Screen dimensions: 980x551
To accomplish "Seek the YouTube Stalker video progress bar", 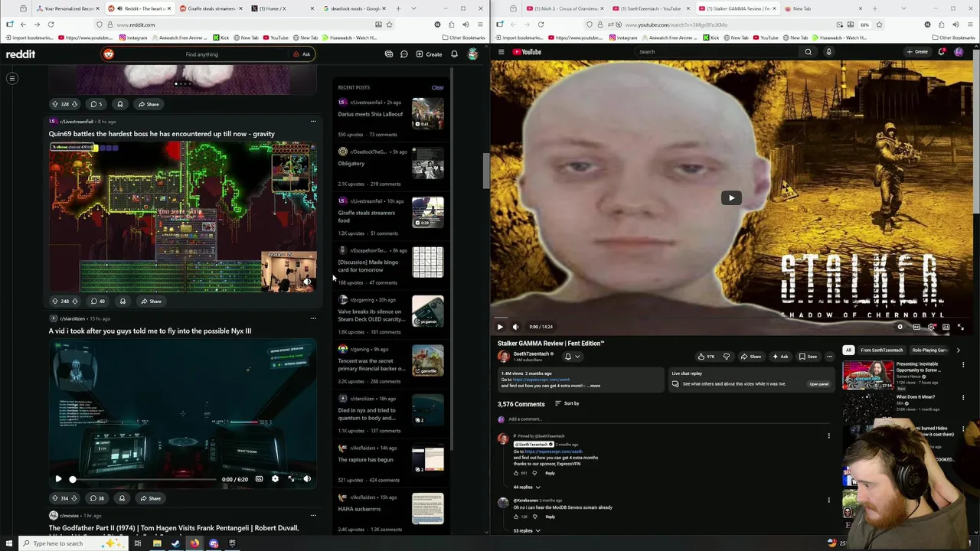I will (731, 317).
